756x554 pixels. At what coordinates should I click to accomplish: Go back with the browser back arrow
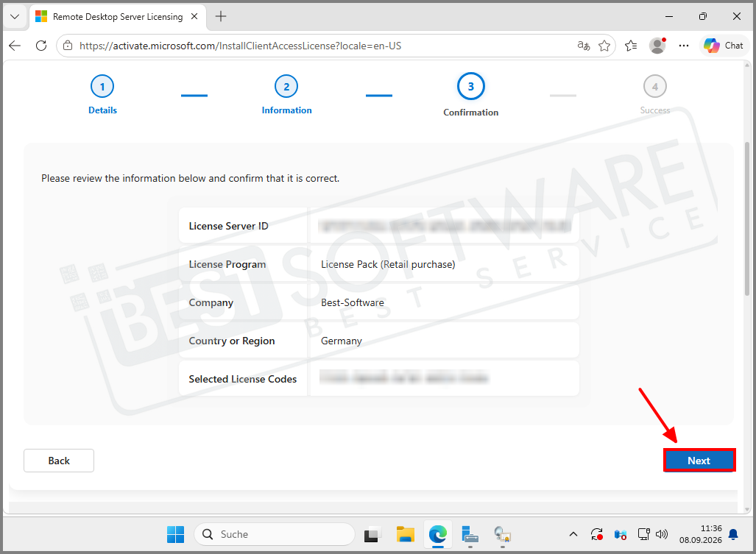point(15,46)
